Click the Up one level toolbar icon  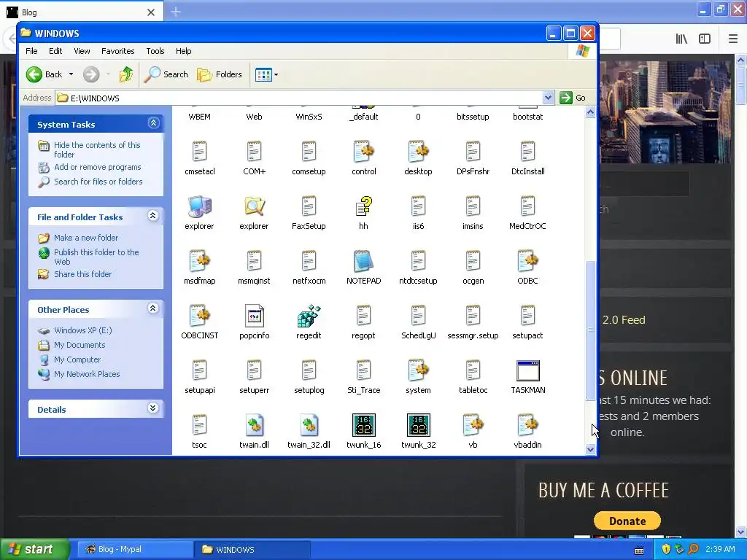coord(125,74)
